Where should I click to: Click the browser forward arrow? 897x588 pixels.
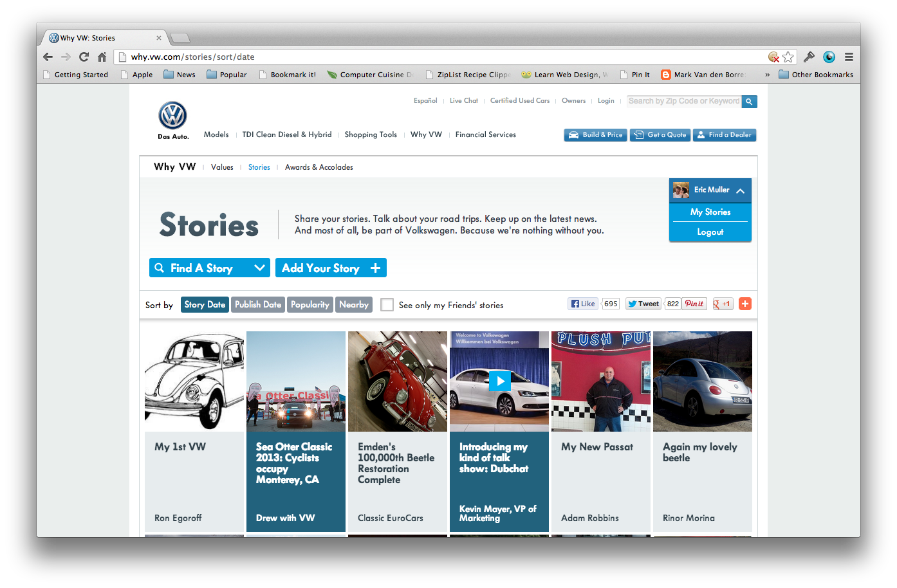[x=66, y=57]
